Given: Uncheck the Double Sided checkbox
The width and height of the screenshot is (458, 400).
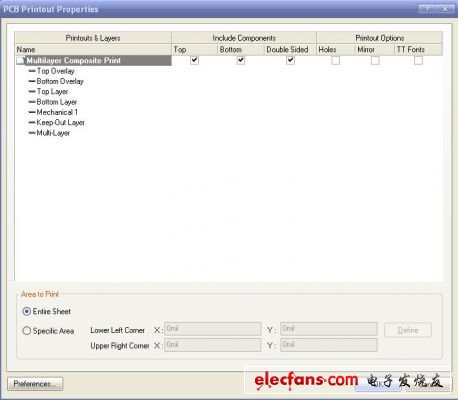Looking at the screenshot, I should [x=290, y=60].
